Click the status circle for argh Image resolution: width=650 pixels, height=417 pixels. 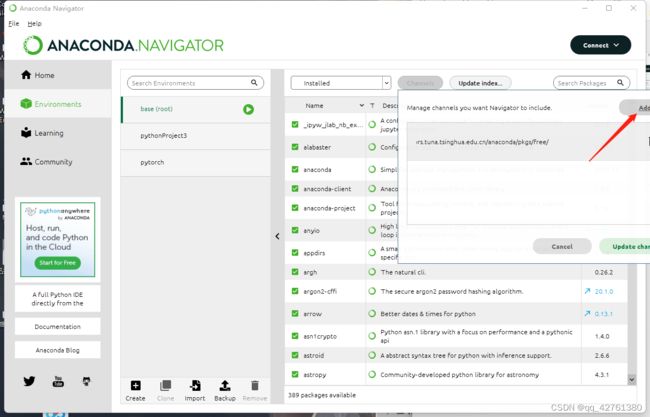pyautogui.click(x=372, y=272)
